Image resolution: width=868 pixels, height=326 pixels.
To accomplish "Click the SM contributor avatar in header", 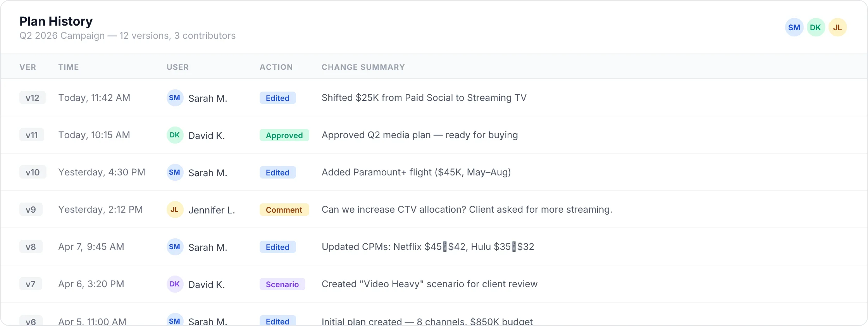I will tap(794, 28).
